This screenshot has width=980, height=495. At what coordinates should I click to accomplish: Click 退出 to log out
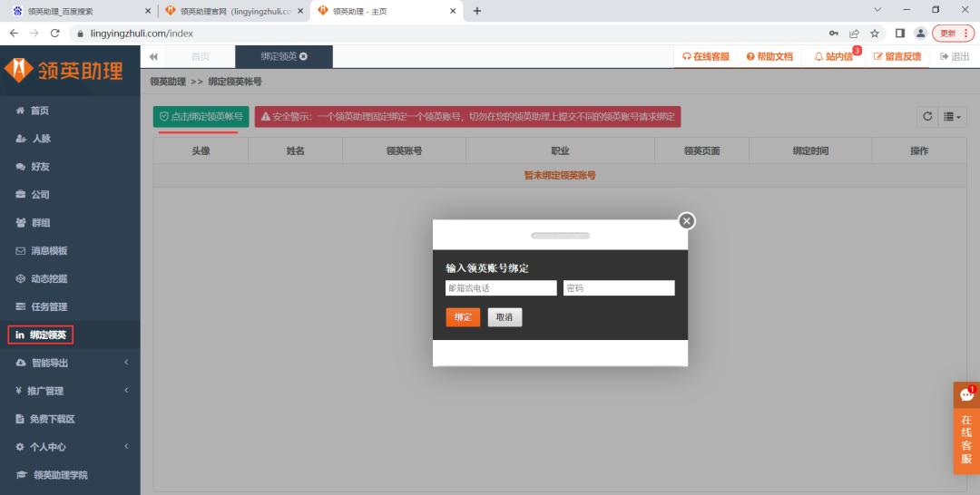point(955,57)
